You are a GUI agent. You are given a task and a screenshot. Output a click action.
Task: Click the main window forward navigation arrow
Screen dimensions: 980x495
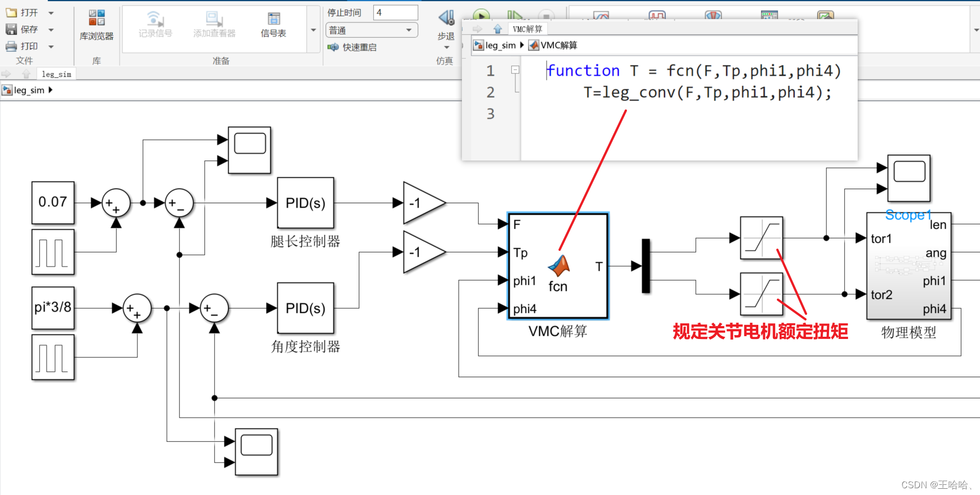(x=6, y=74)
